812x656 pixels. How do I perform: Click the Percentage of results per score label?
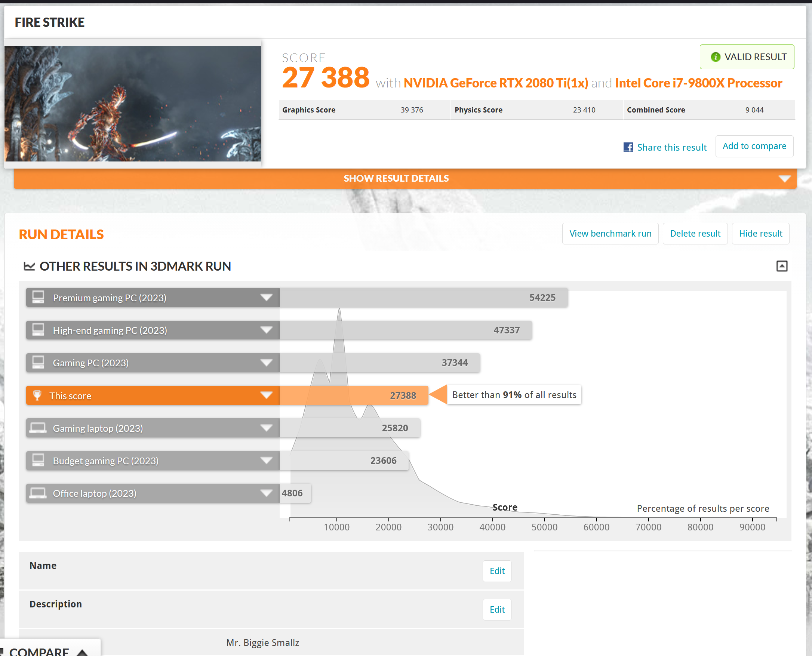(x=703, y=508)
